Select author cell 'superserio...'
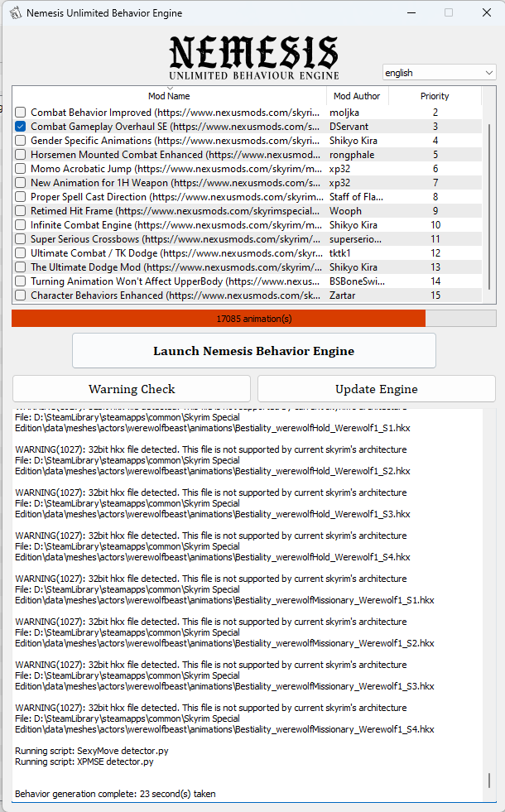505x812 pixels. (355, 238)
